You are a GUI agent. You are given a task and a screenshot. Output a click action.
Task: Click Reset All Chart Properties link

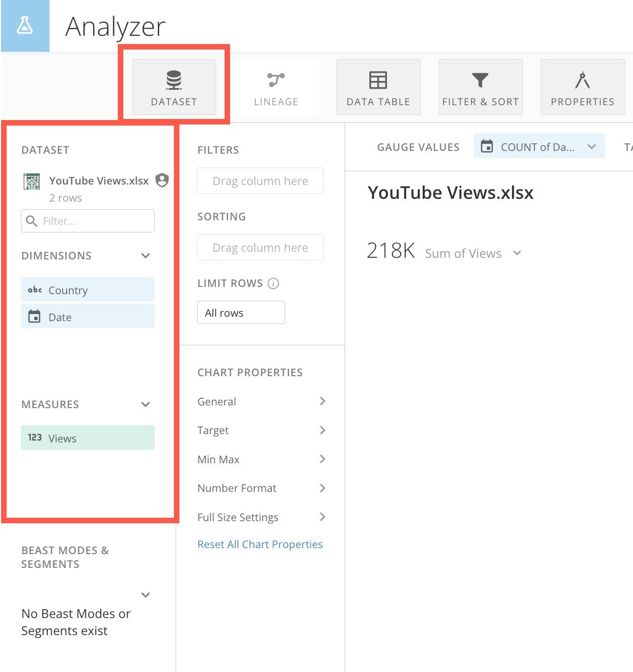tap(260, 544)
